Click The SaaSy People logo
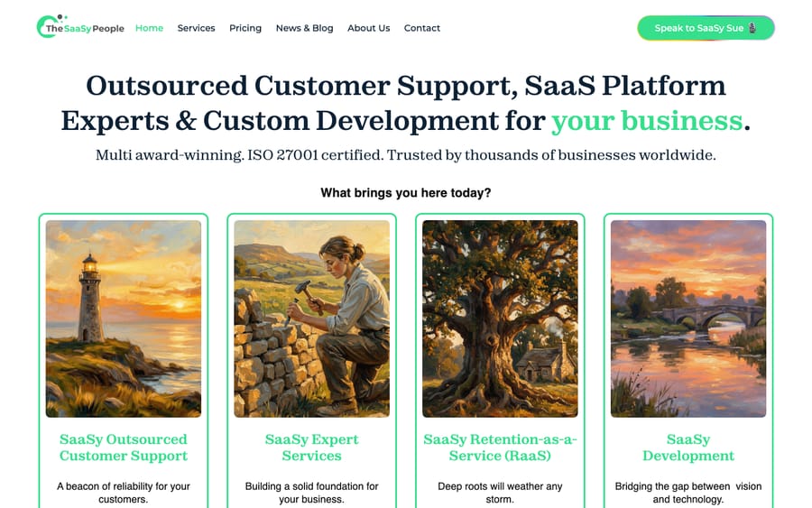 80,27
